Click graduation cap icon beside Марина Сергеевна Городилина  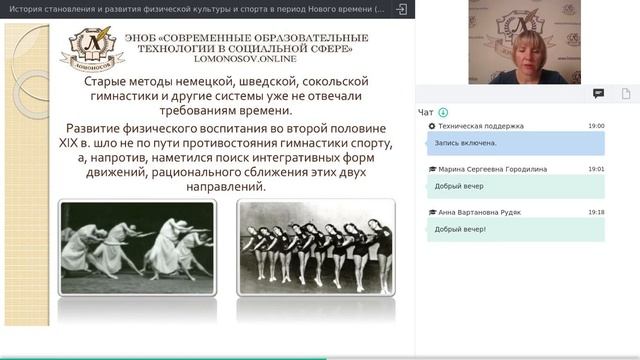tap(432, 169)
